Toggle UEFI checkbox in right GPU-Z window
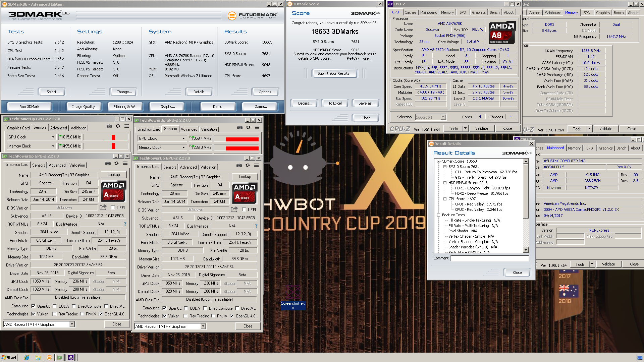Viewport: 644px width, 362px height. tap(244, 209)
